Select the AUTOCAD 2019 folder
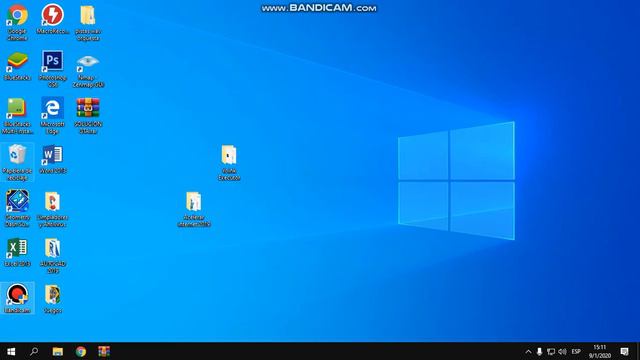The height and width of the screenshot is (360, 640). (x=53, y=255)
